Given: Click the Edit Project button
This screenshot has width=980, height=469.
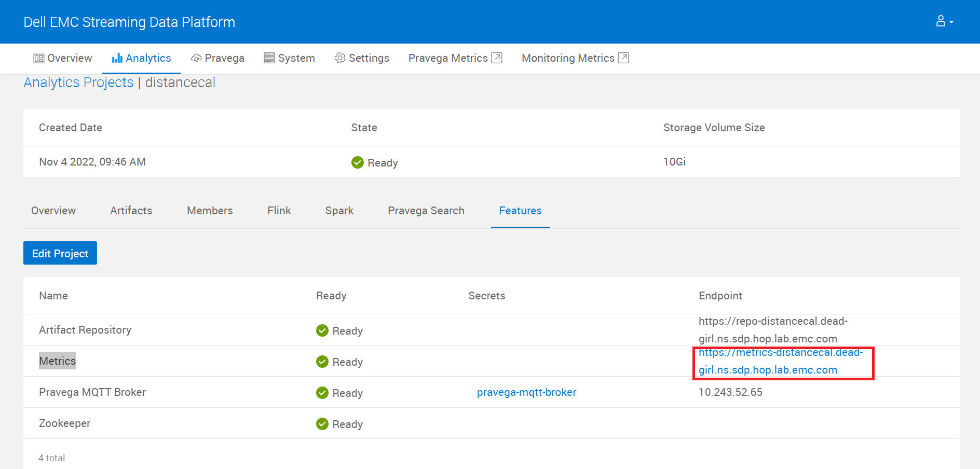Looking at the screenshot, I should [60, 253].
